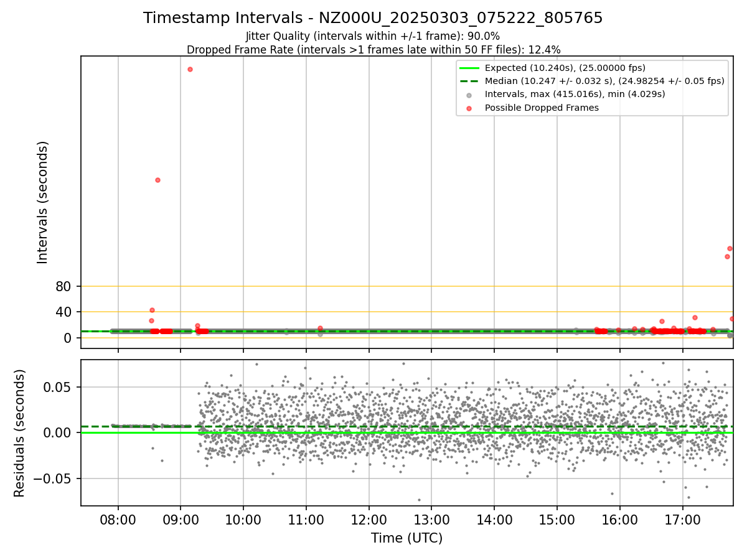Viewport: 747px width, 560px height.
Task: Click legend entry 'Intervals, max (415.016s), min (4.029s)'
Action: coord(575,94)
